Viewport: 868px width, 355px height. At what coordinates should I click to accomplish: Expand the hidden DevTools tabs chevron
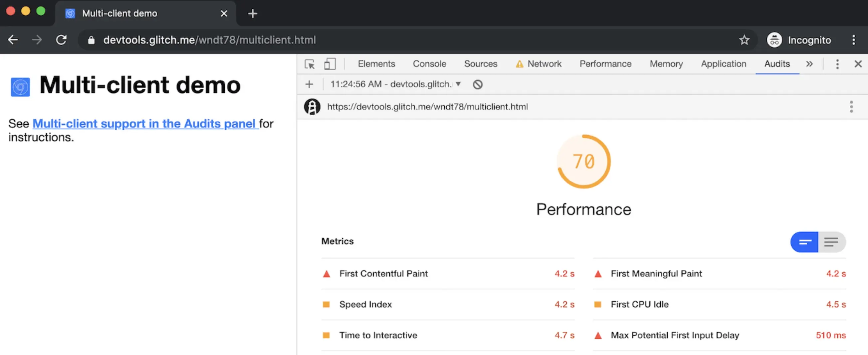click(809, 64)
